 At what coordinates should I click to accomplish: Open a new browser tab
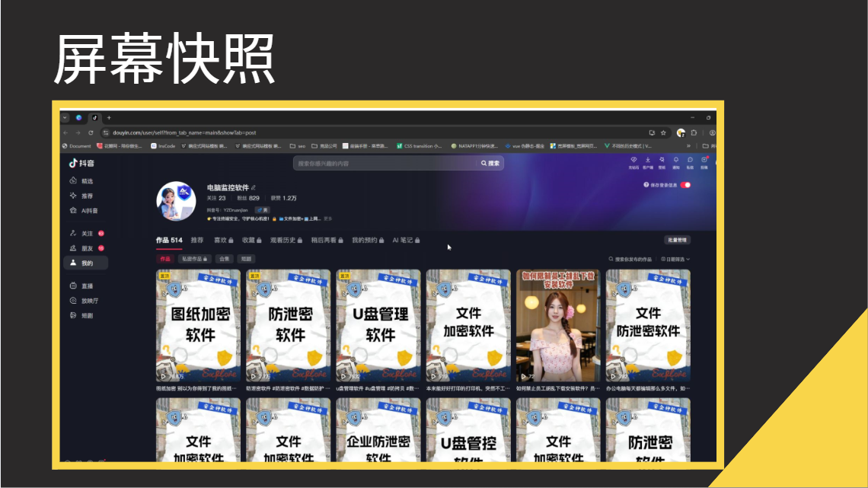pos(109,118)
